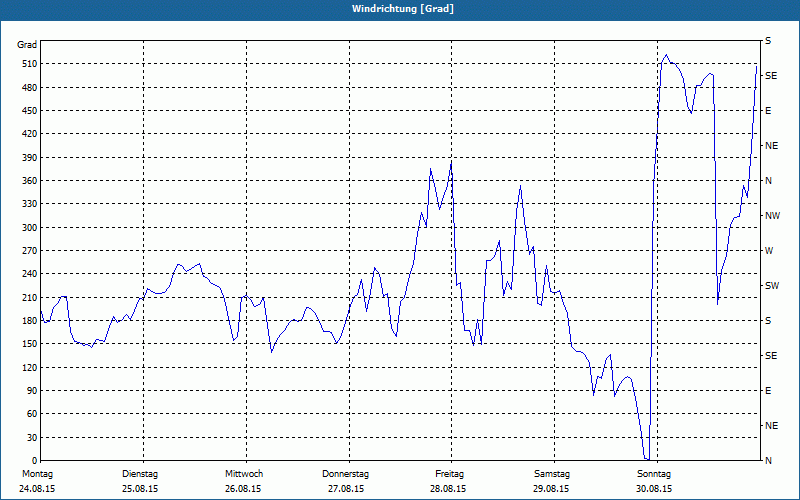Click the topmost 'S' compass label
Image resolution: width=800 pixels, height=500 pixels.
(768, 41)
